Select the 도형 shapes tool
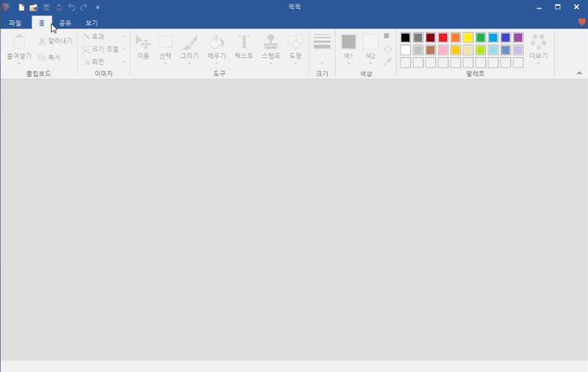588x372 pixels. pos(296,47)
